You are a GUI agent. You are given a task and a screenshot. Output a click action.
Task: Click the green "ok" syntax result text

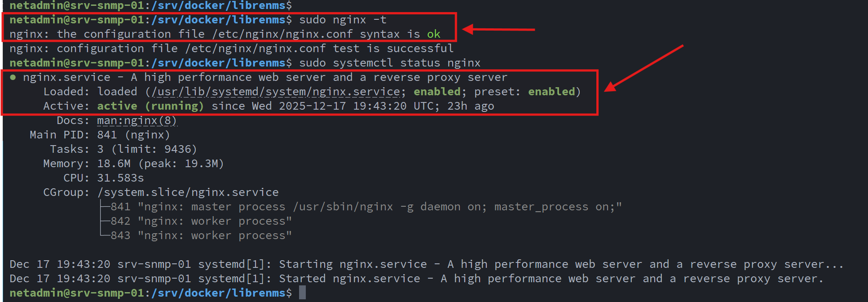[x=433, y=34]
